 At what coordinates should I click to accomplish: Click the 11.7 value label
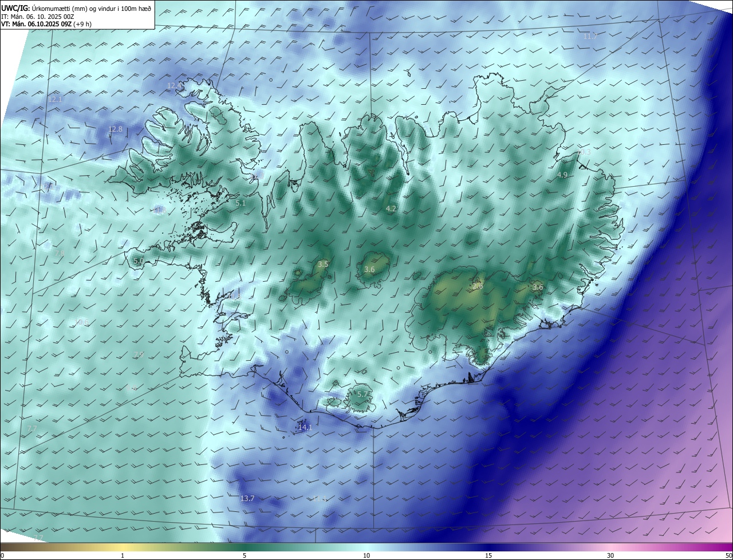click(590, 37)
